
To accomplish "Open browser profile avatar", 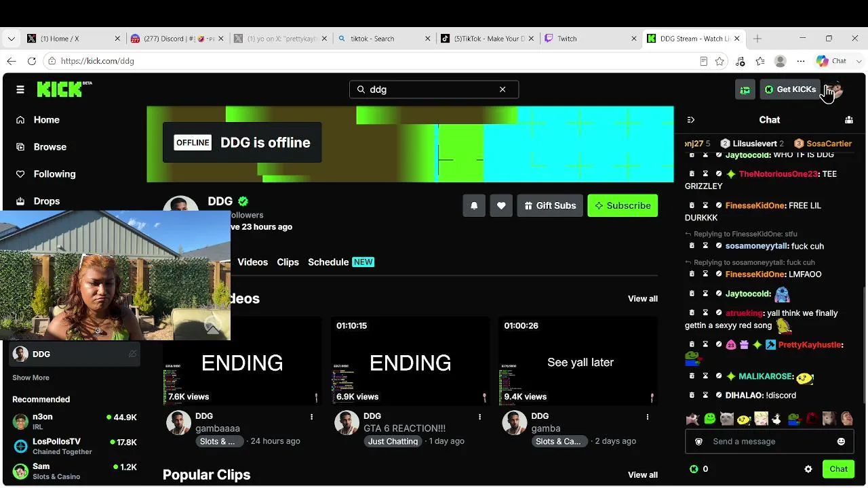I will coord(781,61).
